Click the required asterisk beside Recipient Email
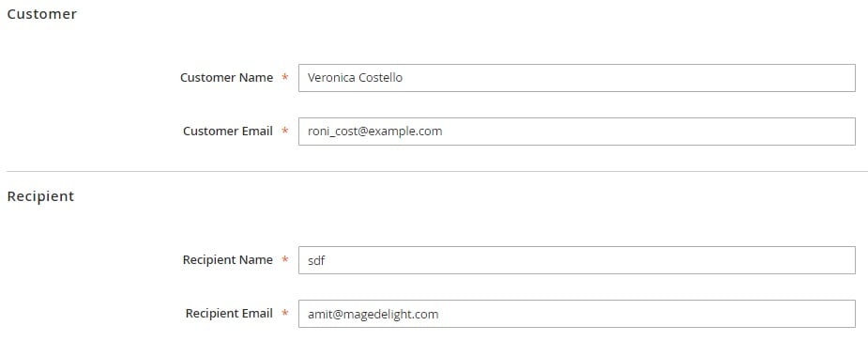Viewport: 868px width, 341px height. tap(285, 313)
